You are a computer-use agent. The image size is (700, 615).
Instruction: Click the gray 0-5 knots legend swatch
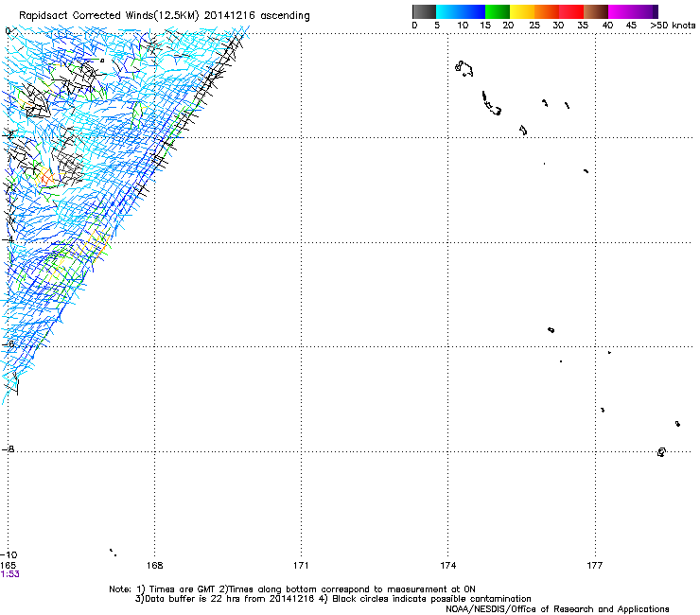pyautogui.click(x=424, y=11)
